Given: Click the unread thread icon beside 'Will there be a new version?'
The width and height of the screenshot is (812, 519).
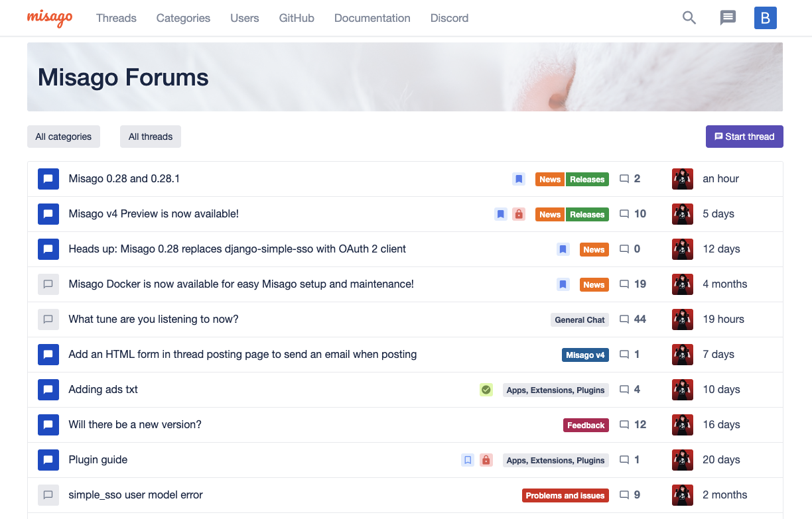Looking at the screenshot, I should click(x=48, y=424).
